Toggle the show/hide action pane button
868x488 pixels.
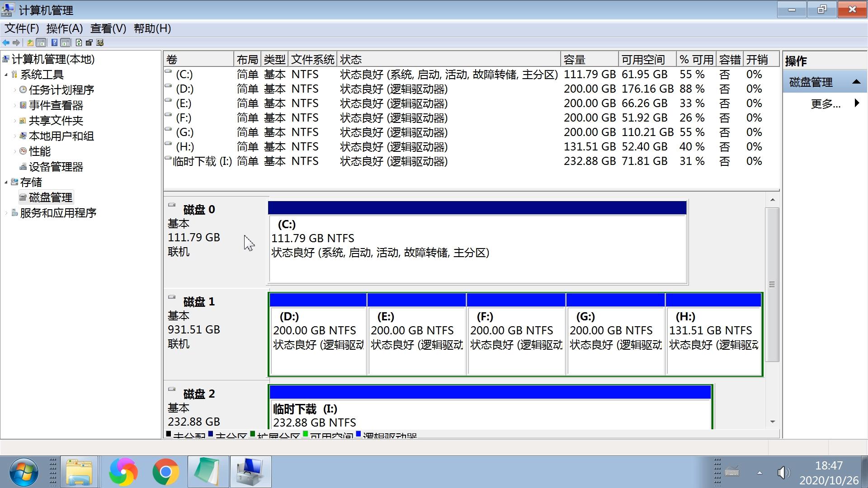66,42
